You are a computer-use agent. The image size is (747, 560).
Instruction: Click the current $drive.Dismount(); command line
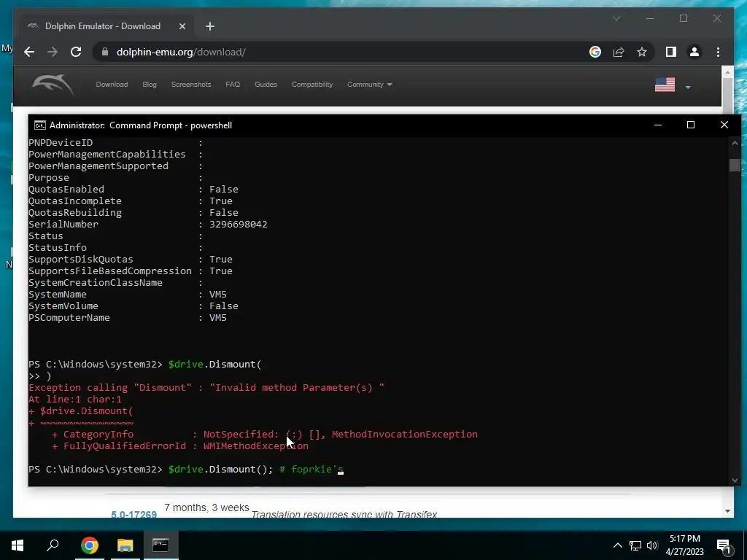click(x=186, y=470)
